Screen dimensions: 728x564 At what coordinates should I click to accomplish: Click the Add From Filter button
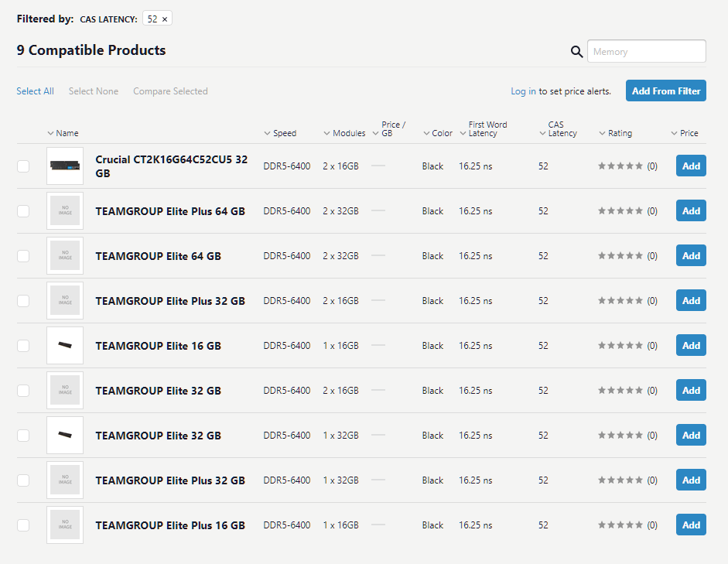pyautogui.click(x=666, y=91)
